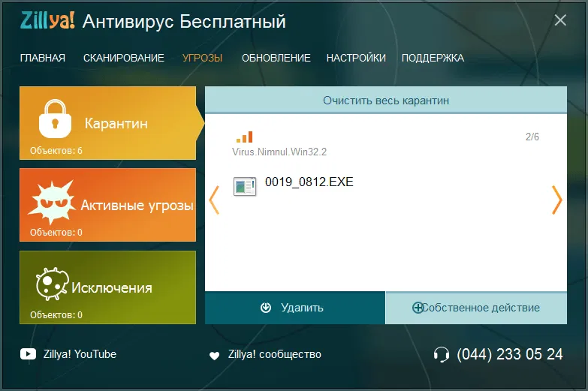Viewport: 588px width, 391px height.
Task: Go to the ОБНОВЛЕНИЕ tab
Action: 276,58
